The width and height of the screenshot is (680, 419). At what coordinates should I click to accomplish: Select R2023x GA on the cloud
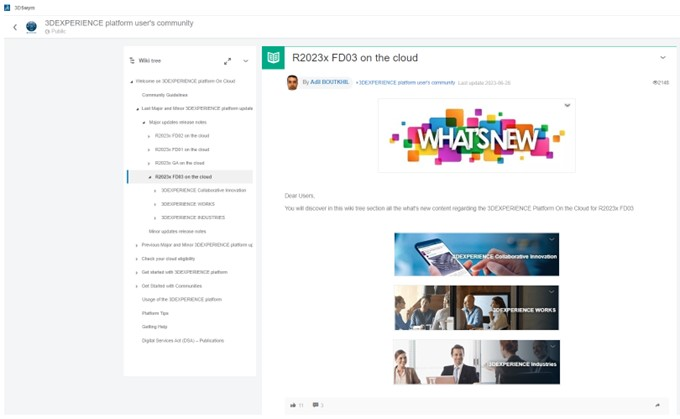[x=180, y=163]
